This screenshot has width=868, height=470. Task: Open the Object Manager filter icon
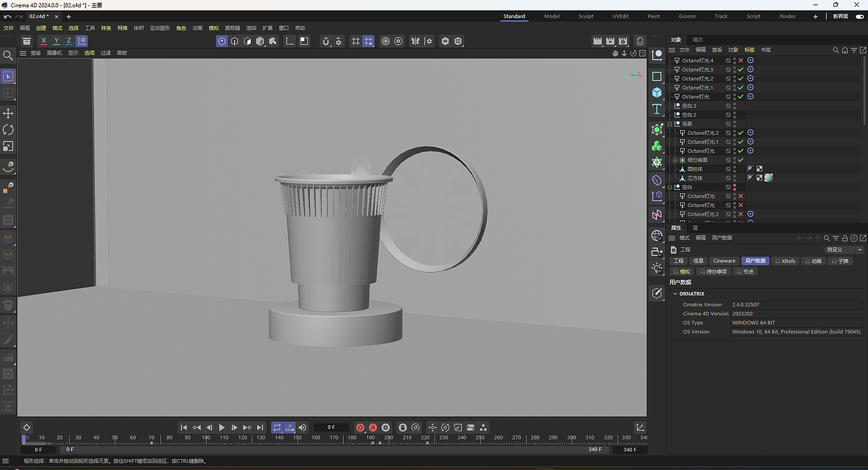[x=852, y=50]
